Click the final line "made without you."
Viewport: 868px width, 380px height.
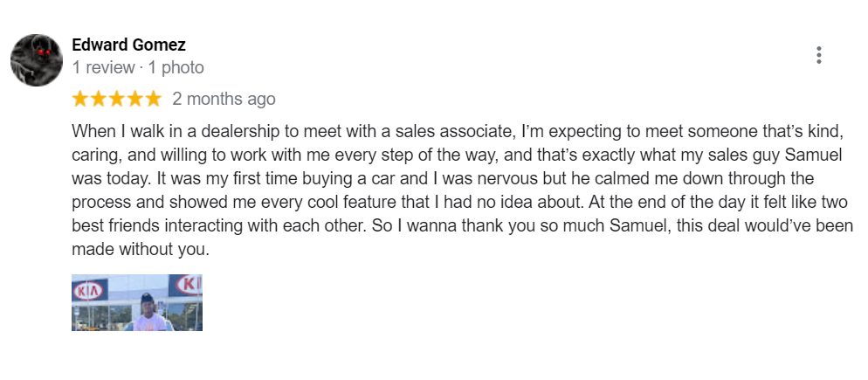(x=141, y=249)
